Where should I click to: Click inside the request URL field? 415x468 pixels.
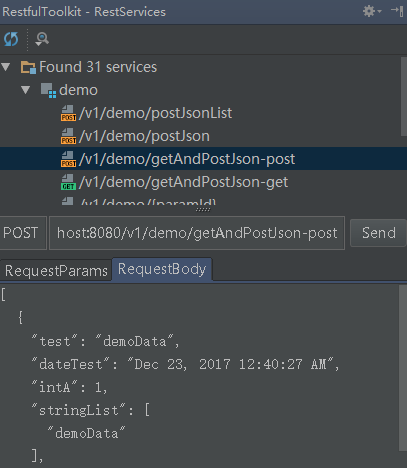point(197,233)
